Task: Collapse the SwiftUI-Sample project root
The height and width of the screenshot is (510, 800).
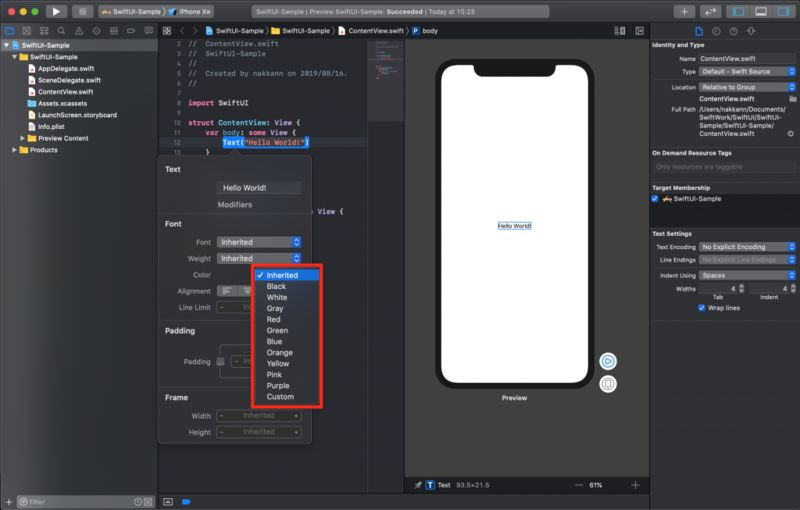Action: [x=6, y=45]
